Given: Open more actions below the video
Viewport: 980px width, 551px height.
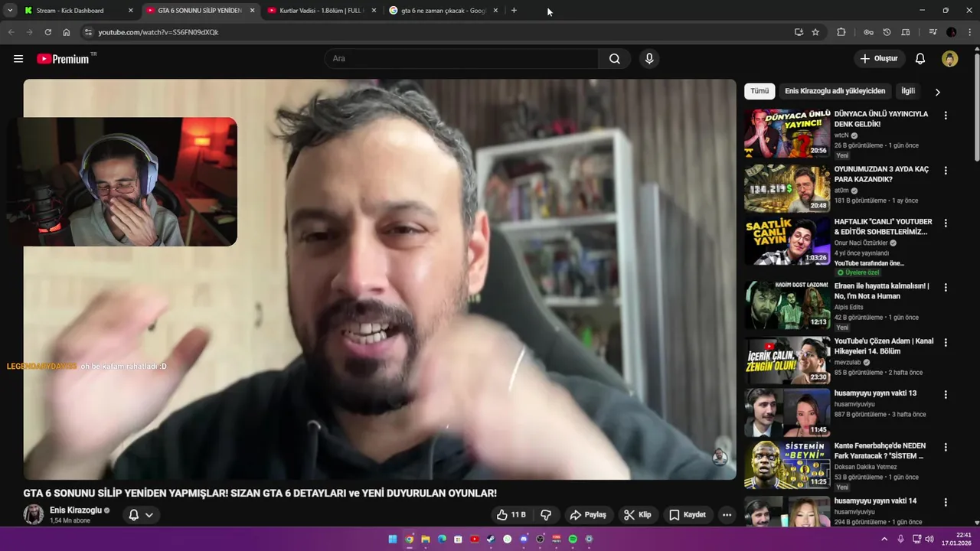Looking at the screenshot, I should [727, 515].
